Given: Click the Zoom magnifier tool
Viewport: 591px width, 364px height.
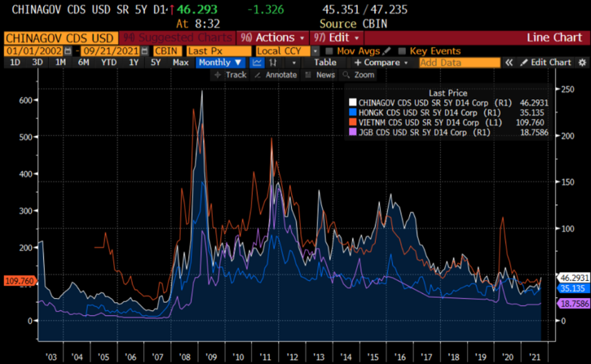Looking at the screenshot, I should [x=359, y=75].
